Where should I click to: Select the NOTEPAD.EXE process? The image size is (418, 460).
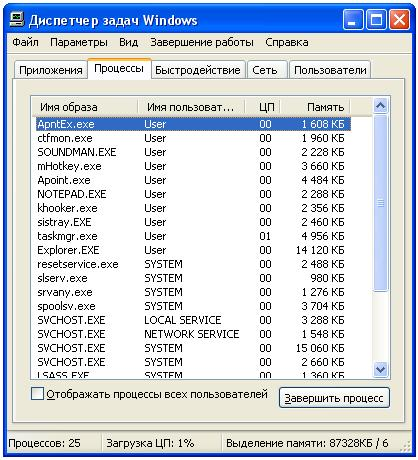click(193, 194)
